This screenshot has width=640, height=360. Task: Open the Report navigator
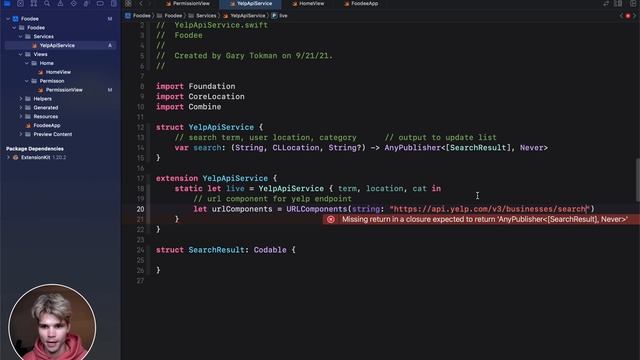113,3
